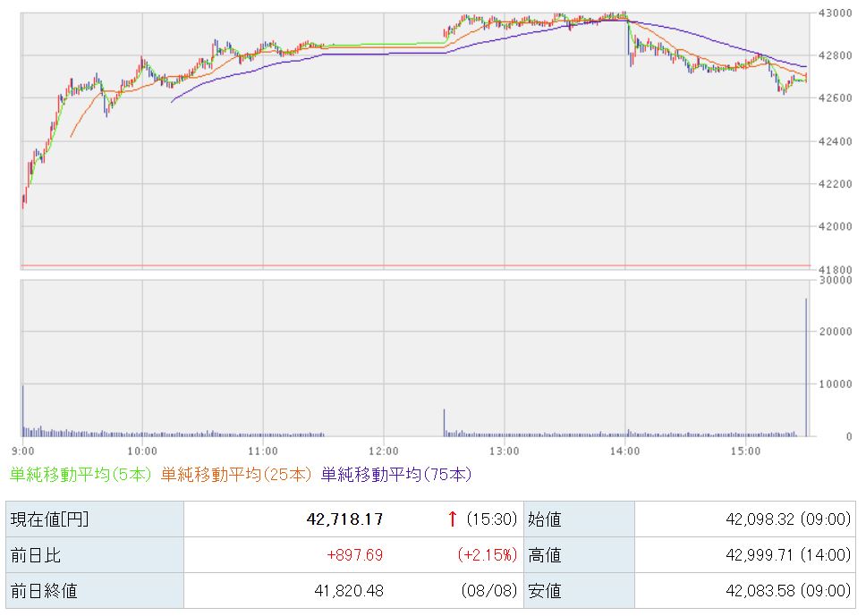Click the 43000 price axis label
Viewport: 866px width, 616px height.
point(835,13)
